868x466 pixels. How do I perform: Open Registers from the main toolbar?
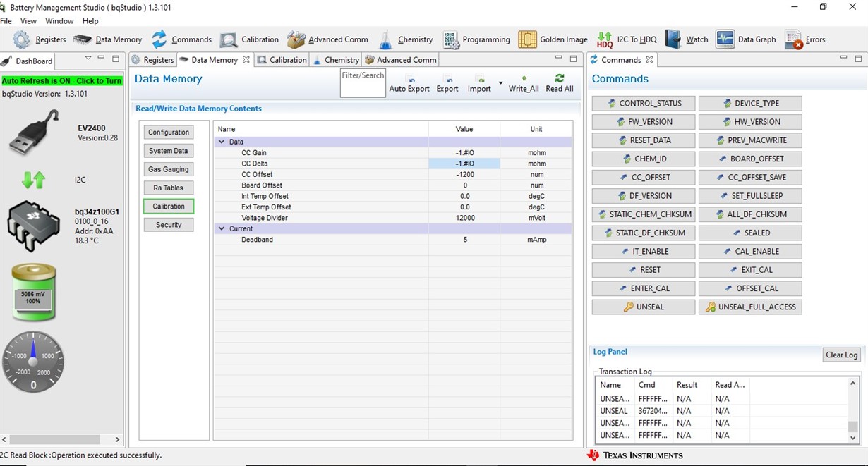(x=40, y=39)
